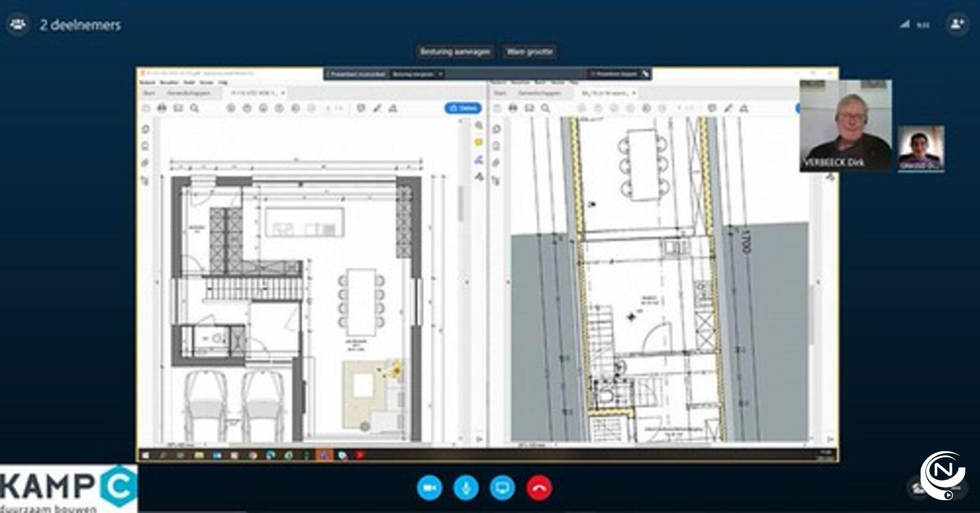Screen dimensions: 980x513
Task: Open 'Gereedschappen' tab in right PDF window
Action: 540,93
